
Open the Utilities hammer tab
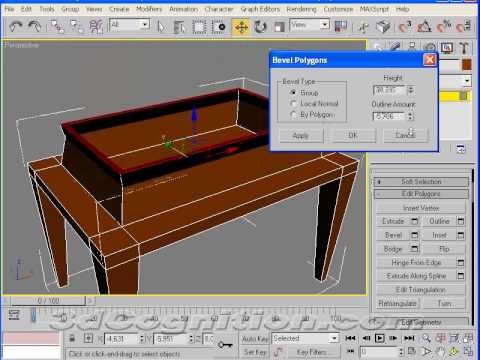coord(464,48)
